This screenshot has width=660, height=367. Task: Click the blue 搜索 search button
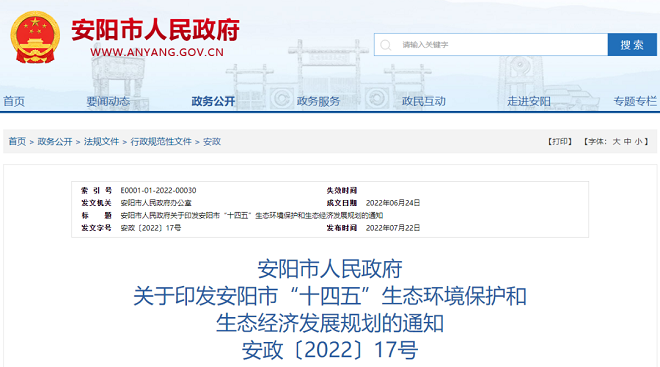tap(632, 45)
